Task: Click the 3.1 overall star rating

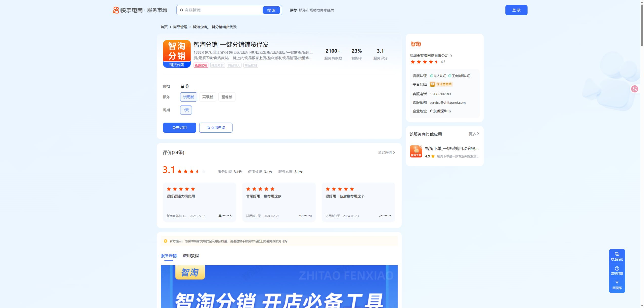Action: pos(192,171)
